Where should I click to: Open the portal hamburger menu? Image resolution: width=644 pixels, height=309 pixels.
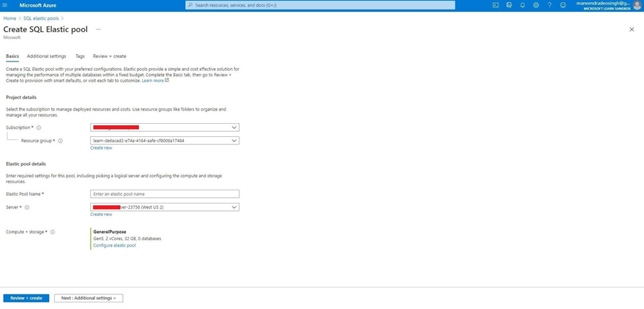coord(5,5)
